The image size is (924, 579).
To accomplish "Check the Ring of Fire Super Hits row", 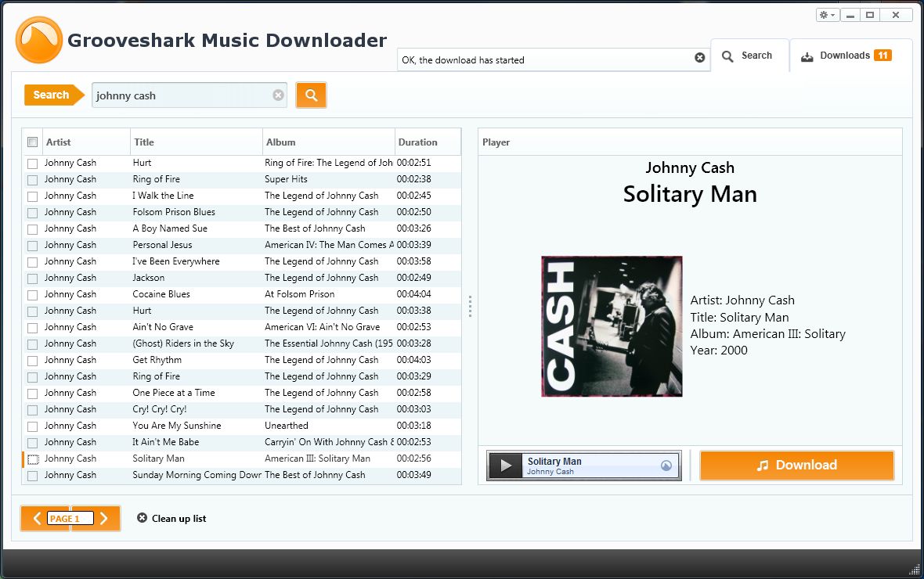I will point(32,180).
